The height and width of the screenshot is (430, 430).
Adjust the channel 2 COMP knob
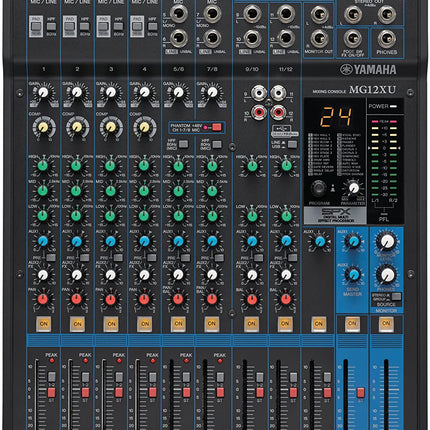point(77,127)
